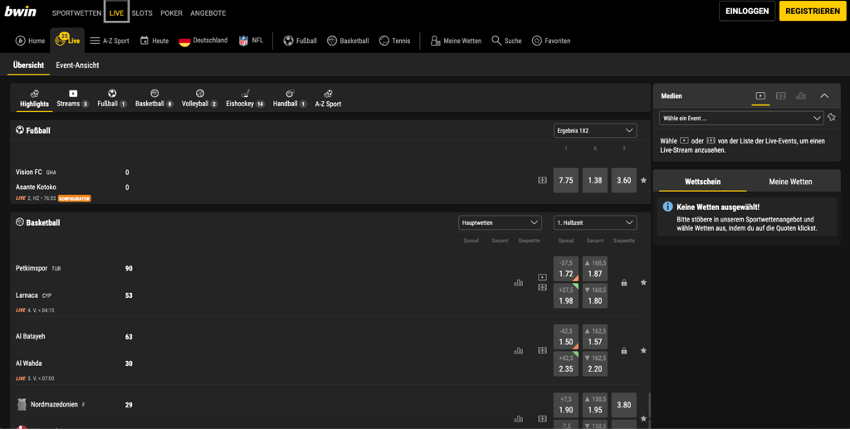Favorite the Vision FC match star

643,181
